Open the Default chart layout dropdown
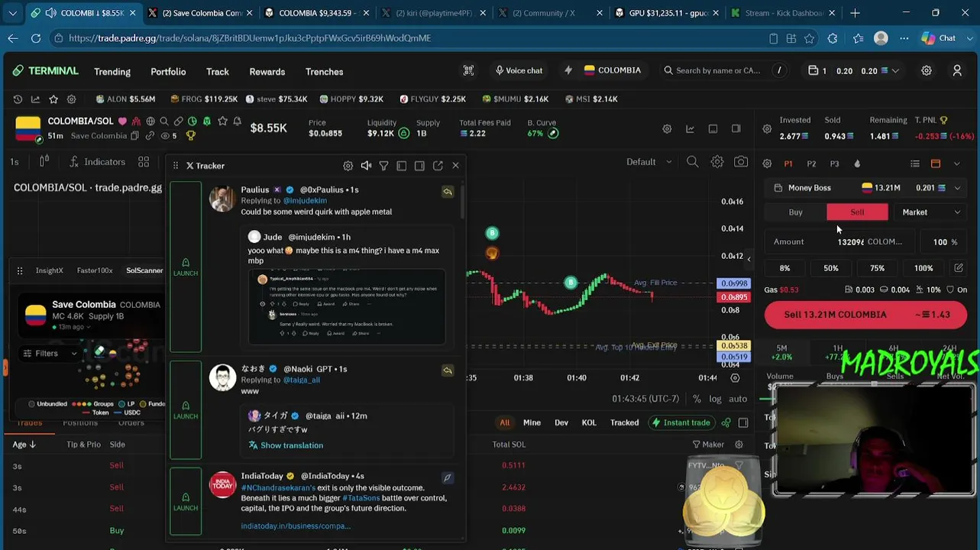 tap(648, 162)
